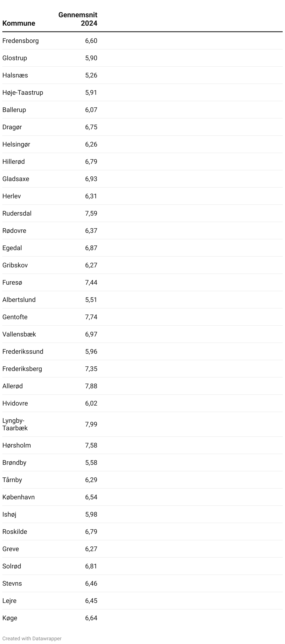Open the Created with Datawrapper link
The height and width of the screenshot is (644, 285).
[x=32, y=638]
